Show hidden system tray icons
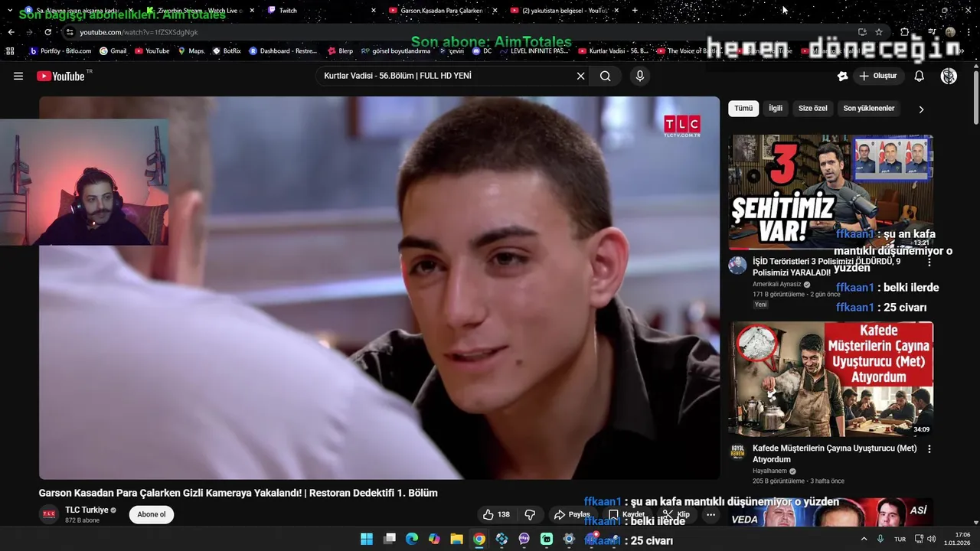Viewport: 980px width, 551px height. (864, 539)
